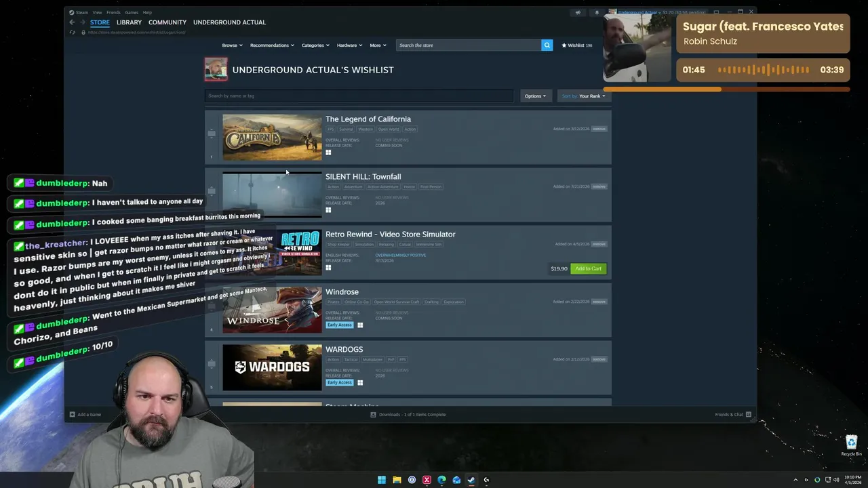Viewport: 868px width, 488px height.
Task: Switch to the COMMUNITY tab
Action: tap(167, 22)
